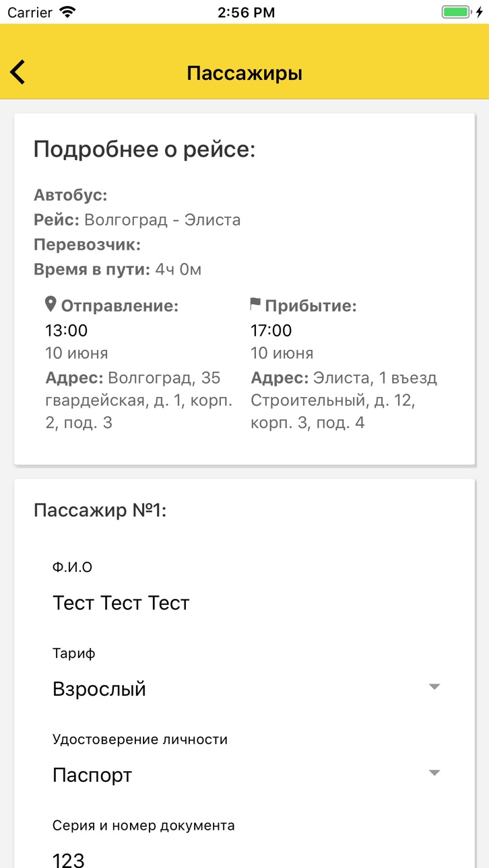489x868 pixels.
Task: Tap the battery icon in status bar
Action: [456, 12]
